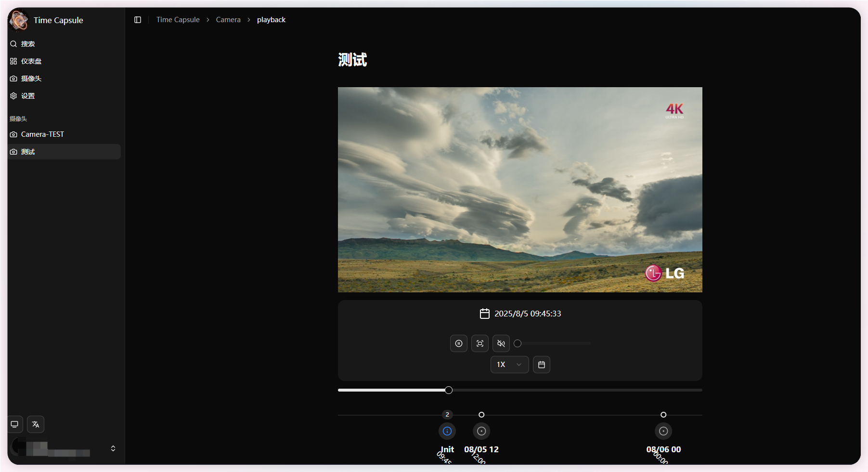Open the date picker calendar icon beside 1X
The image size is (868, 472).
[x=541, y=365]
